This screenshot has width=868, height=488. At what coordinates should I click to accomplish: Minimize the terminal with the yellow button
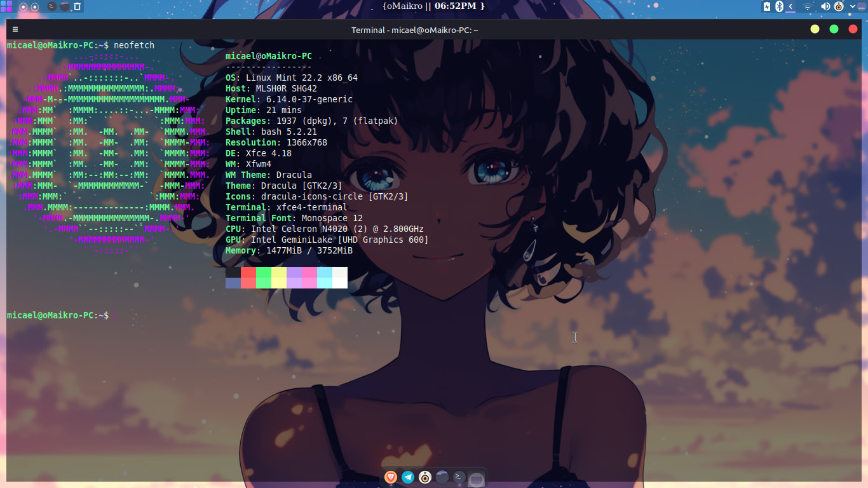[x=815, y=29]
